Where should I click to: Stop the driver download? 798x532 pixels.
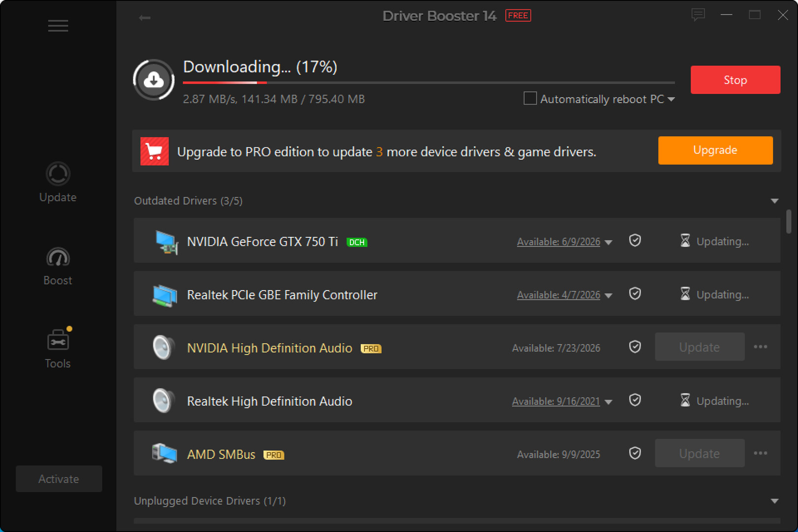735,80
